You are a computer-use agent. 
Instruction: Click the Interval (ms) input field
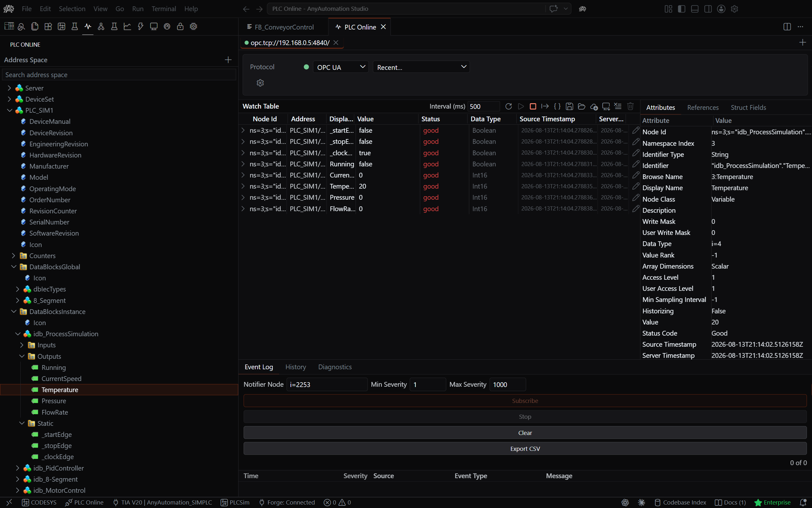pyautogui.click(x=483, y=106)
